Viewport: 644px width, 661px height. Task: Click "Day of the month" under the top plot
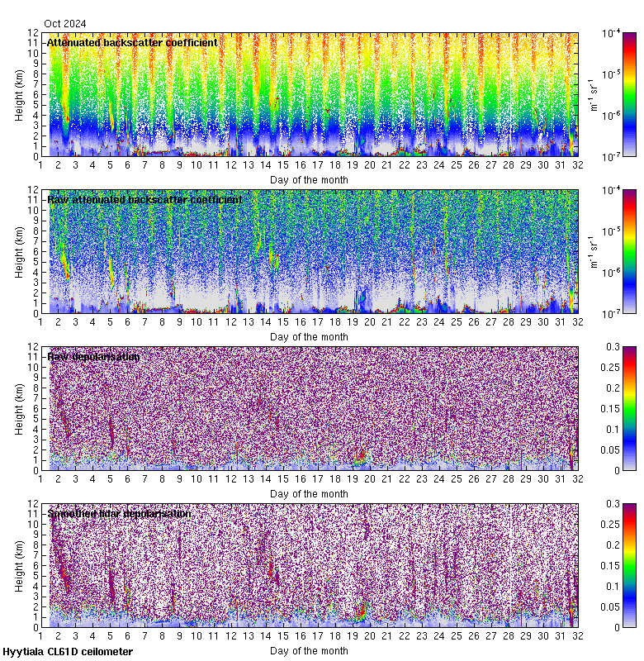[x=310, y=179]
